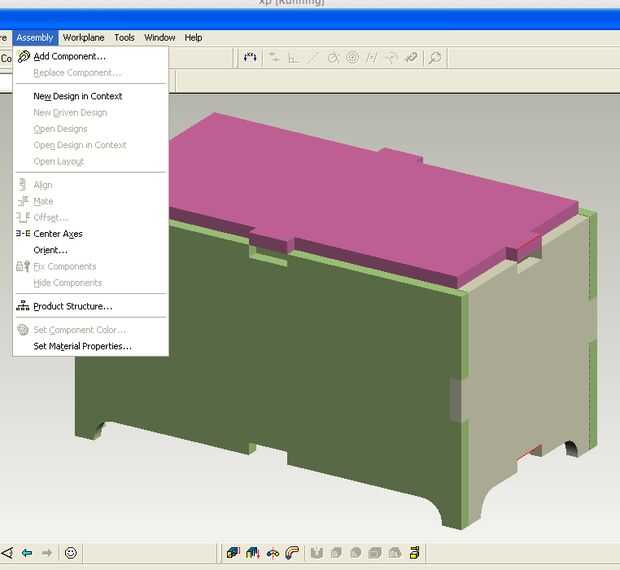The height and width of the screenshot is (570, 620).
Task: Click the blue-yellow cube icon in bottom toolbar
Action: (233, 552)
